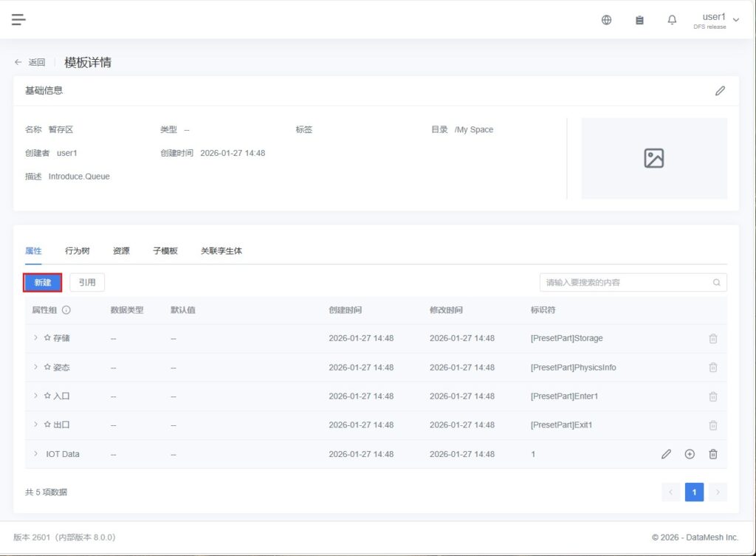Click the 引用 button
This screenshot has width=756, height=556.
87,283
